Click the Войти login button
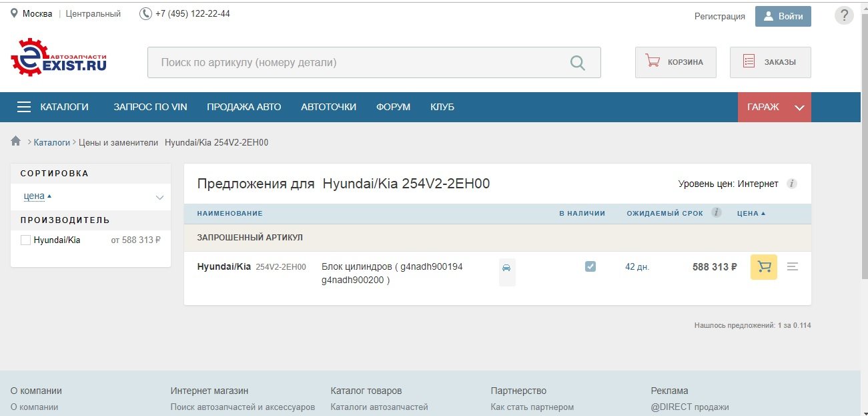Viewport: 868px width, 416px height. tap(783, 16)
